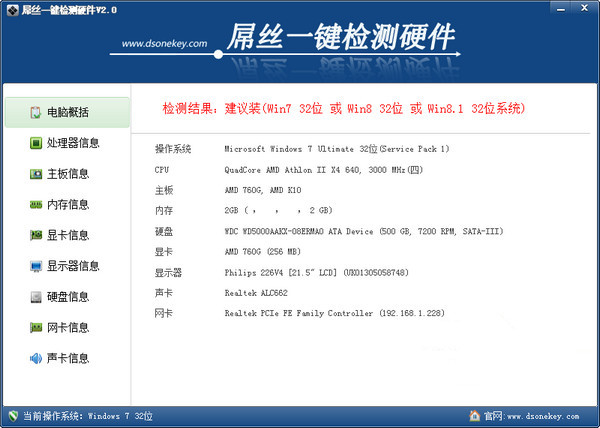This screenshot has width=600, height=428.
Task: Select the 硬盘信息 tab label
Action: tap(68, 297)
